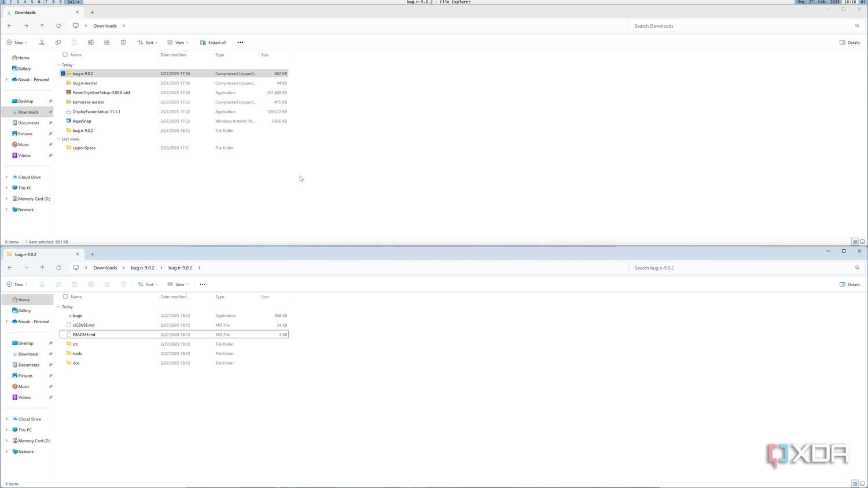
Task: Add a new tab in bug.n-9.0.2 window
Action: click(92, 254)
